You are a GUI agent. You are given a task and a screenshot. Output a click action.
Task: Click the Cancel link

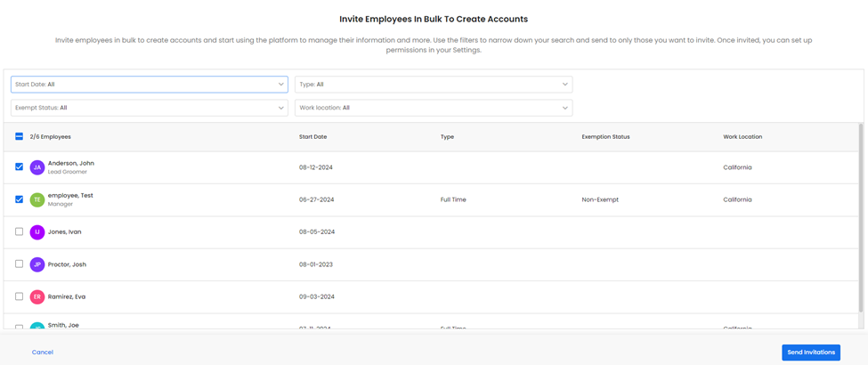(x=43, y=353)
